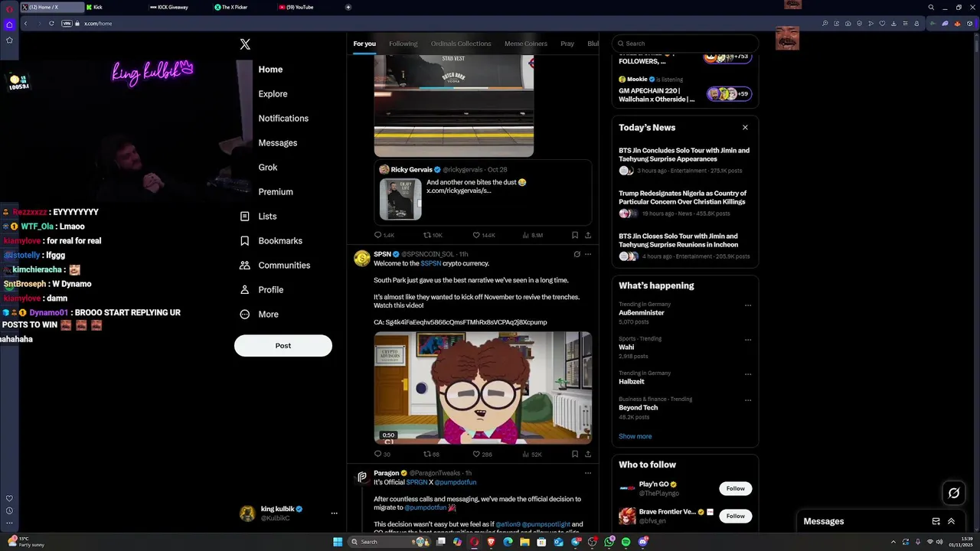The height and width of the screenshot is (551, 980).
Task: Share the SPSN post
Action: (x=588, y=454)
